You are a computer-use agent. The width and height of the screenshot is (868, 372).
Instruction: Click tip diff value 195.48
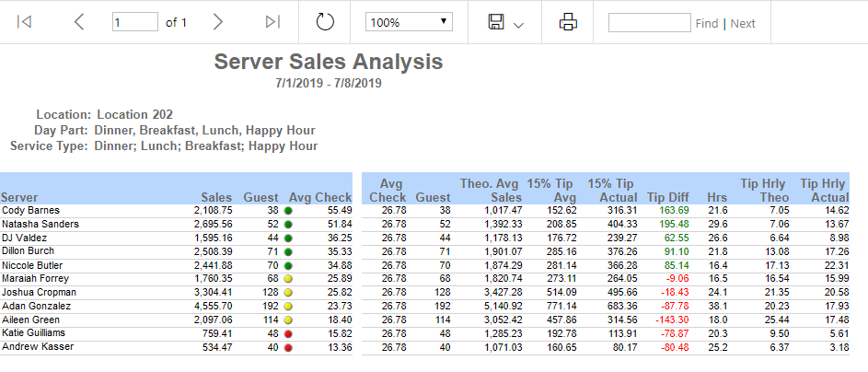tap(675, 224)
